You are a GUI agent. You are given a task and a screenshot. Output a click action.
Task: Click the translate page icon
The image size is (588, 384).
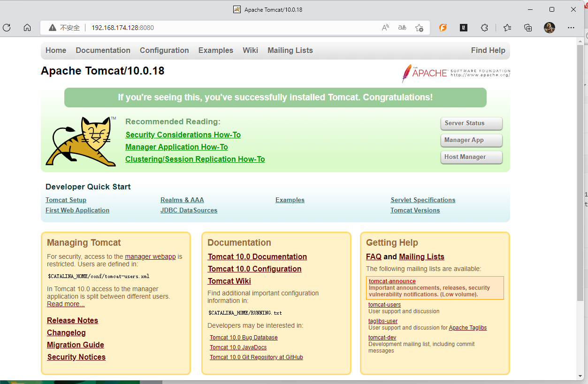click(x=402, y=28)
